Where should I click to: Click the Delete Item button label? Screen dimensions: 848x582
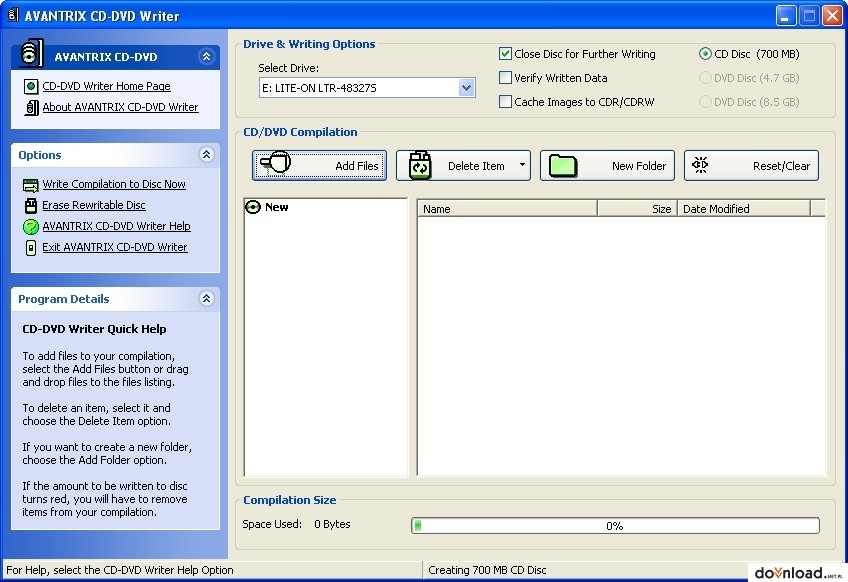click(476, 166)
